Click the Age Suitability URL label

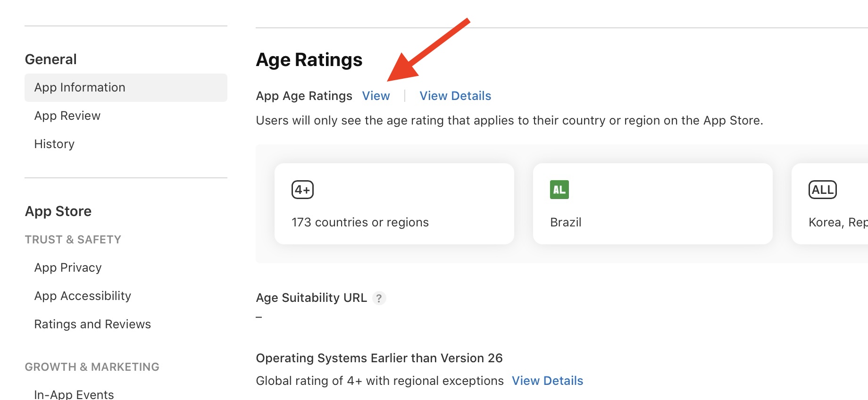[311, 298]
